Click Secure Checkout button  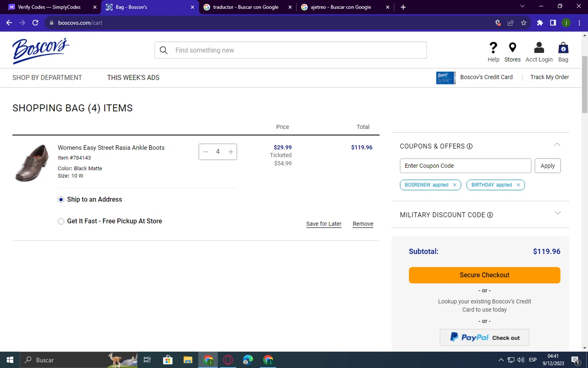coord(485,275)
